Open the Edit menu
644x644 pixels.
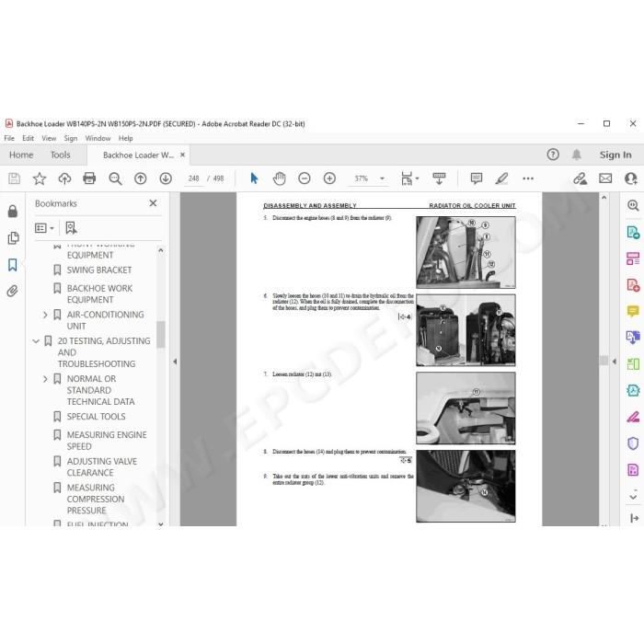coord(28,138)
